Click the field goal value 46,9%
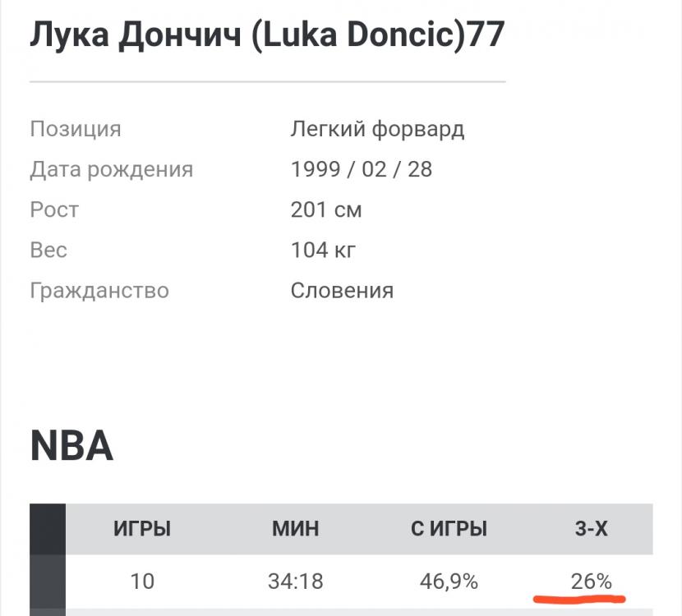This screenshot has width=682, height=616. pyautogui.click(x=449, y=582)
